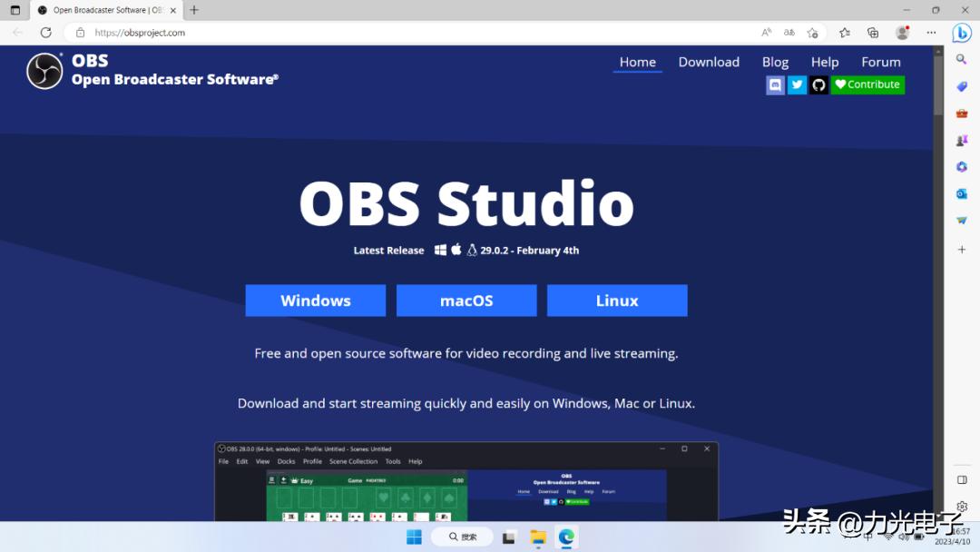
Task: Open the taskbar search box
Action: point(463,537)
